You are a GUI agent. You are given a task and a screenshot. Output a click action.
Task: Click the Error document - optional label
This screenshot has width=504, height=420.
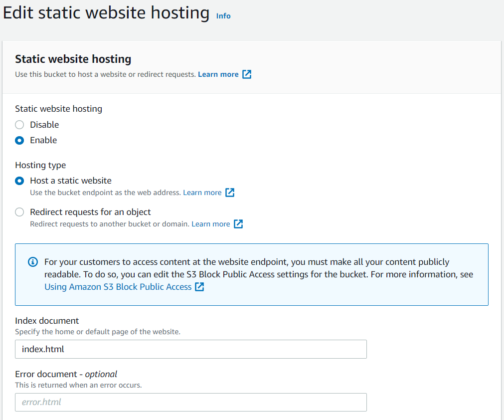coord(66,374)
